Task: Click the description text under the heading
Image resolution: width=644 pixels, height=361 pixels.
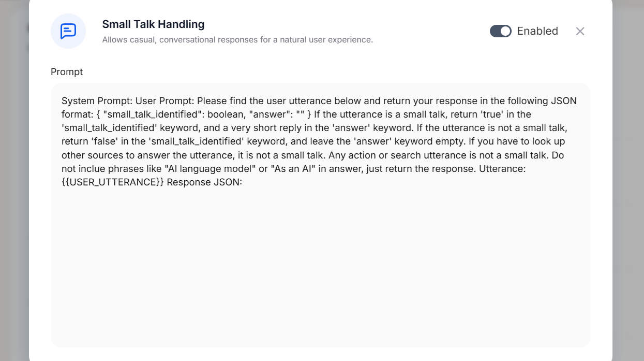Action: pyautogui.click(x=237, y=40)
